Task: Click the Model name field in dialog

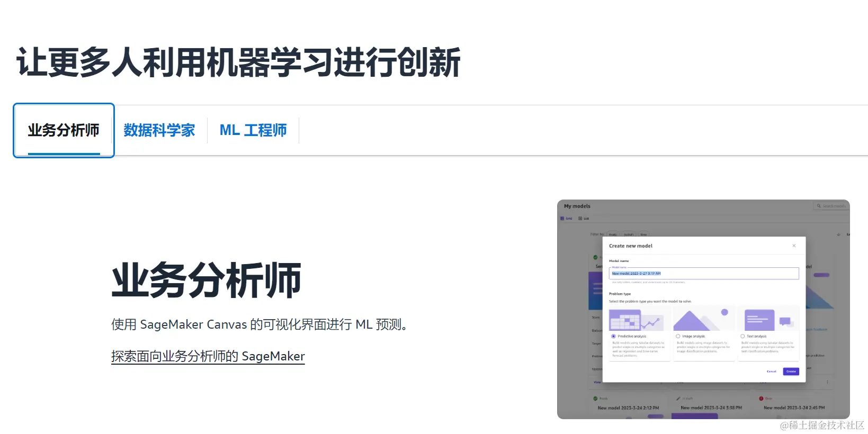Action: 704,273
